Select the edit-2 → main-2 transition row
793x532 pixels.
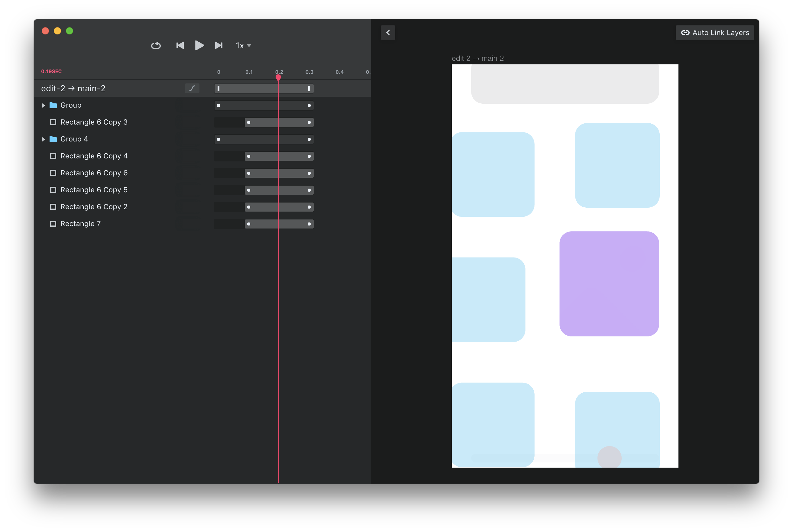(x=202, y=88)
